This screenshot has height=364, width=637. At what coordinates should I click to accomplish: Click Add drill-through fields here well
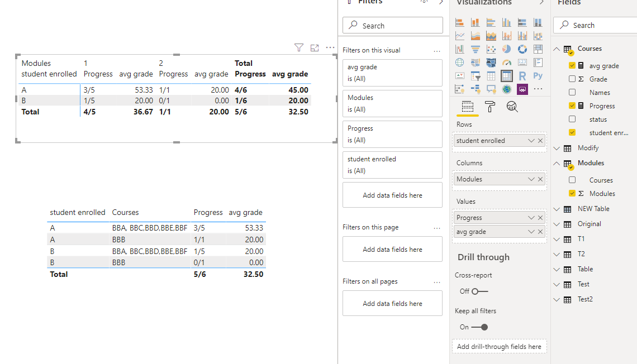(500, 347)
